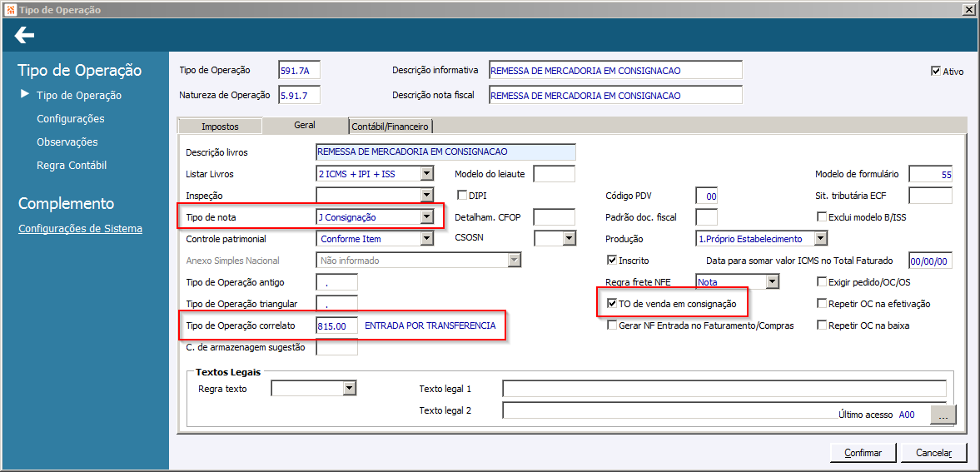980x472 pixels.
Task: Click the back arrow icon
Action: 24,36
